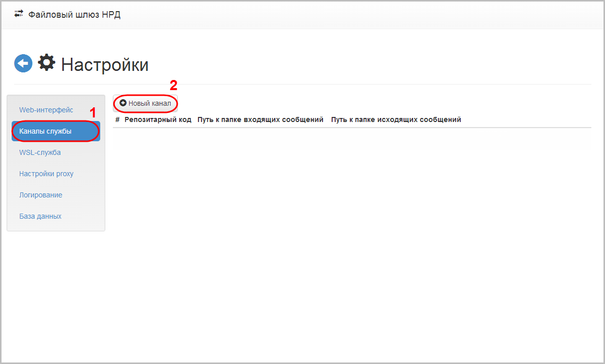The width and height of the screenshot is (605, 364).
Task: Click the Репозитарный код column header
Action: point(158,119)
